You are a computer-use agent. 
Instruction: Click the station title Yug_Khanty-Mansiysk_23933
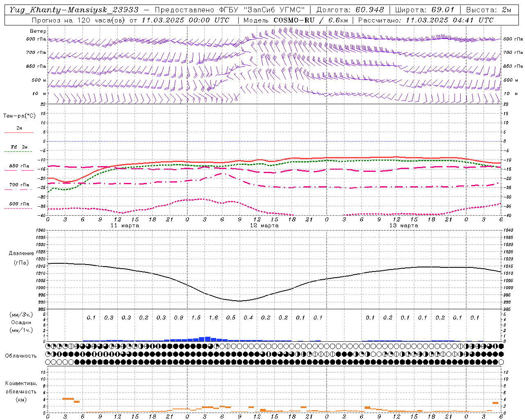tap(74, 10)
